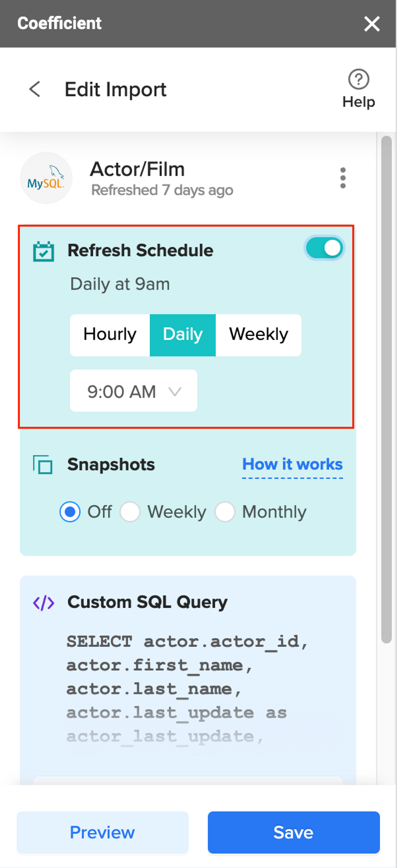Open the How it works link

coord(292,465)
